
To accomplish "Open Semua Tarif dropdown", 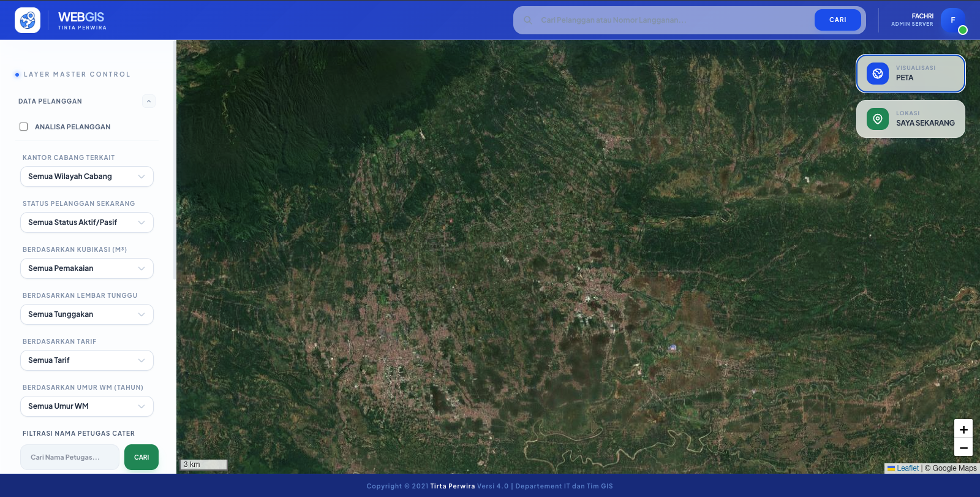I will (87, 360).
